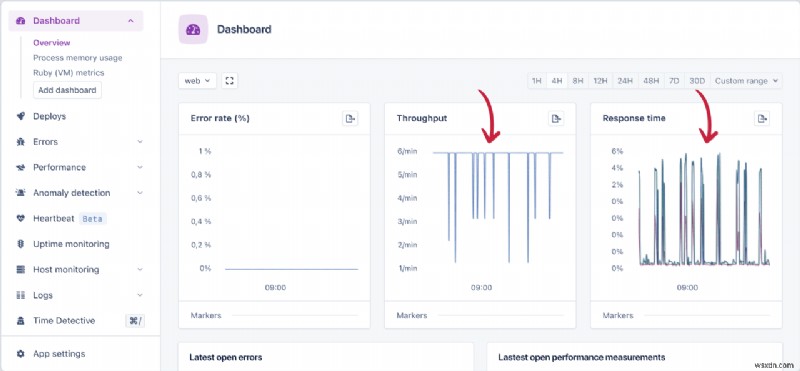This screenshot has width=800, height=371.
Task: Click the 6/min Throughput axis label
Action: (x=408, y=151)
